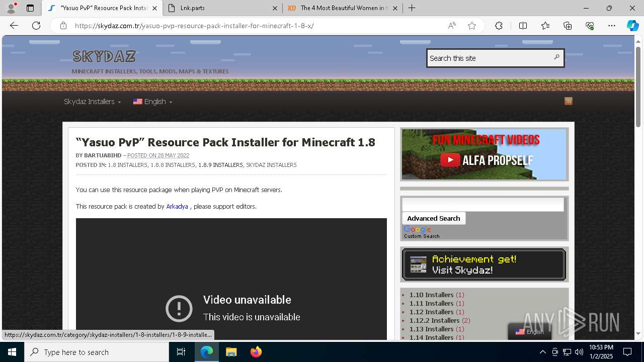Click the Google custom search field

[483, 204]
